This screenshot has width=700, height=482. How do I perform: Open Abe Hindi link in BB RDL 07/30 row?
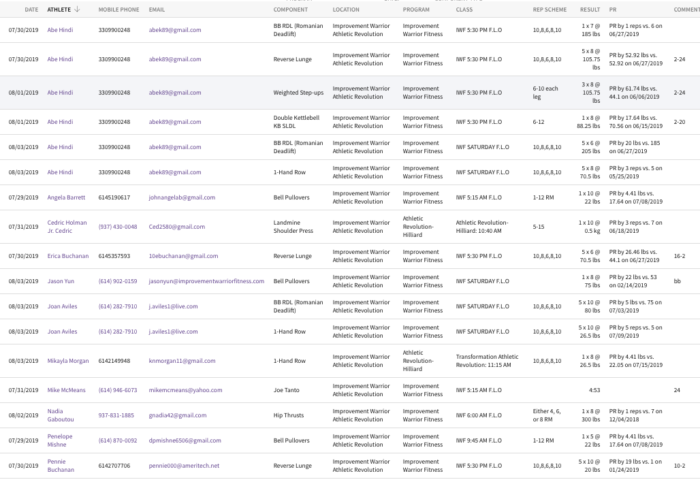tap(60, 30)
